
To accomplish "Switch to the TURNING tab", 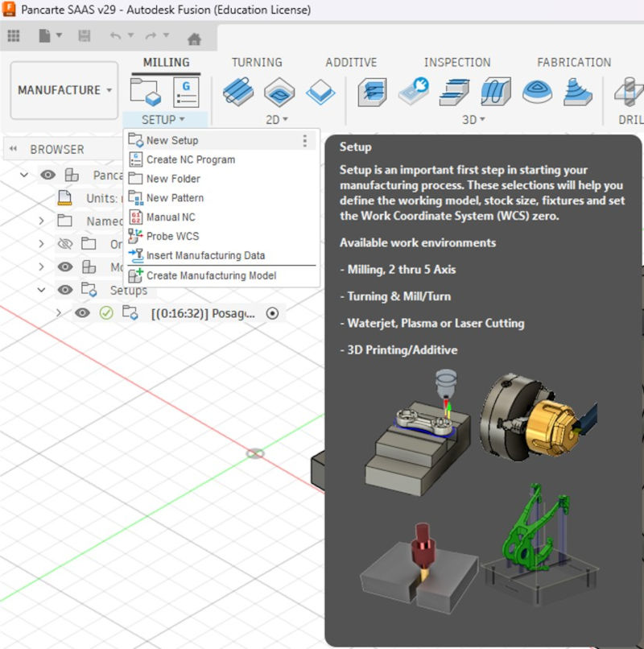I will tap(257, 63).
